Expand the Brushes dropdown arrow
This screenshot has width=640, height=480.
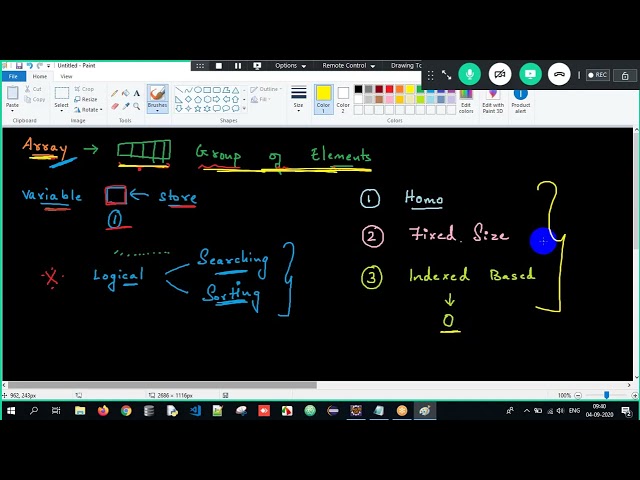157,111
